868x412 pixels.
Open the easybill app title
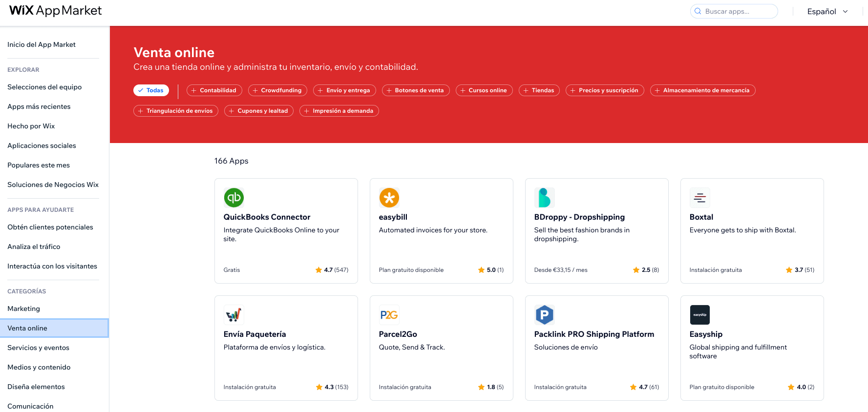(393, 217)
